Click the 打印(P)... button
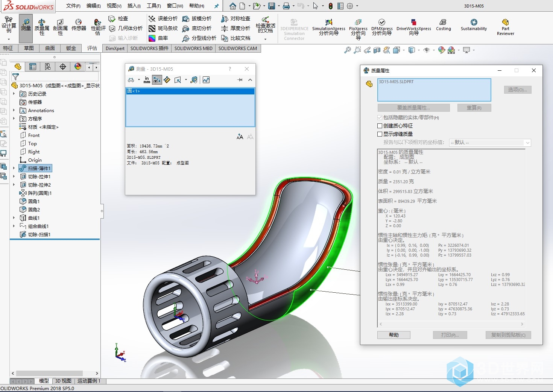The image size is (553, 392). (x=450, y=335)
